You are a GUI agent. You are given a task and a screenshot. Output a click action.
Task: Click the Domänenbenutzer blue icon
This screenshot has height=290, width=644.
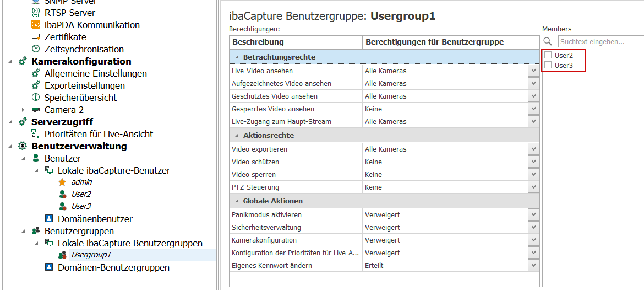49,218
